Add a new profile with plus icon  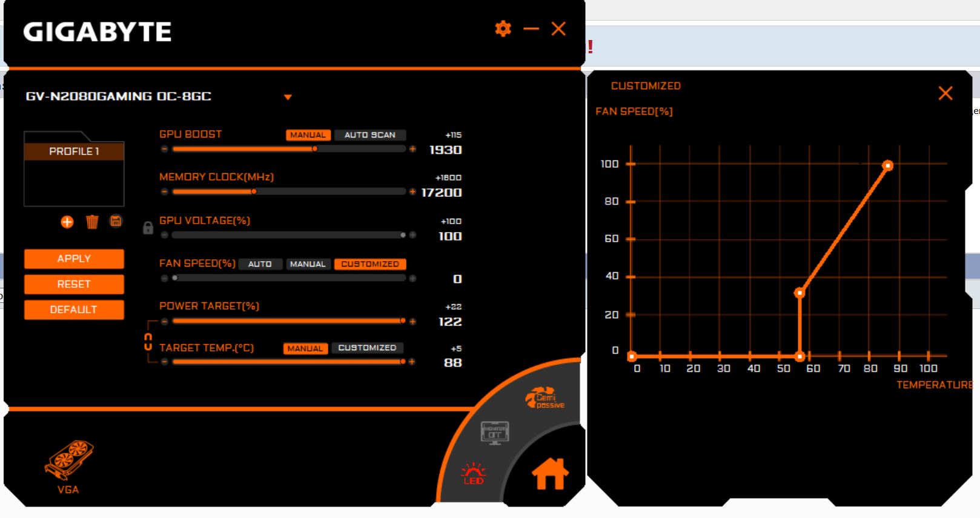click(x=67, y=222)
